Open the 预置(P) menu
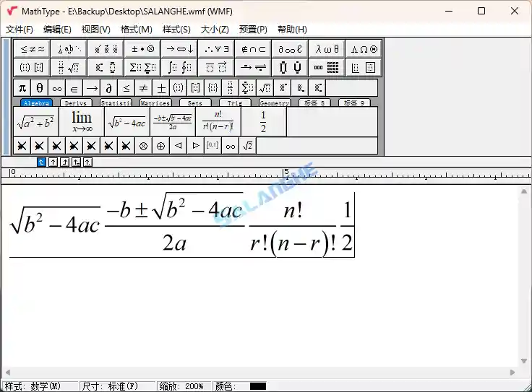 [x=253, y=30]
